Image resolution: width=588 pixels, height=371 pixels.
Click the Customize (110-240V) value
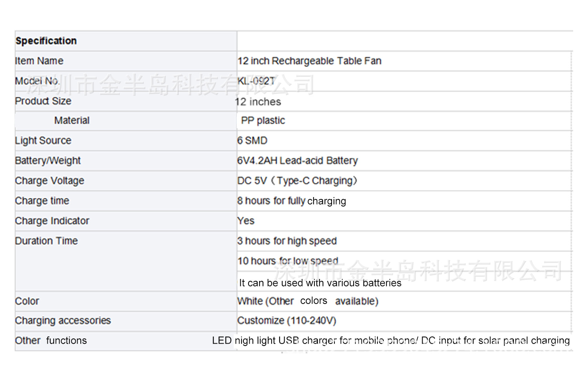click(287, 320)
